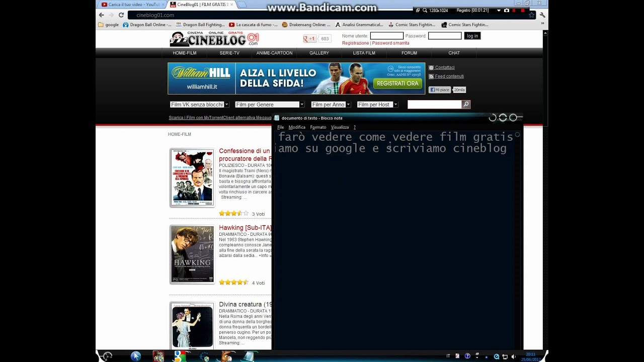Open Notepad's Modifica menu
The height and width of the screenshot is (362, 644).
coord(297,127)
